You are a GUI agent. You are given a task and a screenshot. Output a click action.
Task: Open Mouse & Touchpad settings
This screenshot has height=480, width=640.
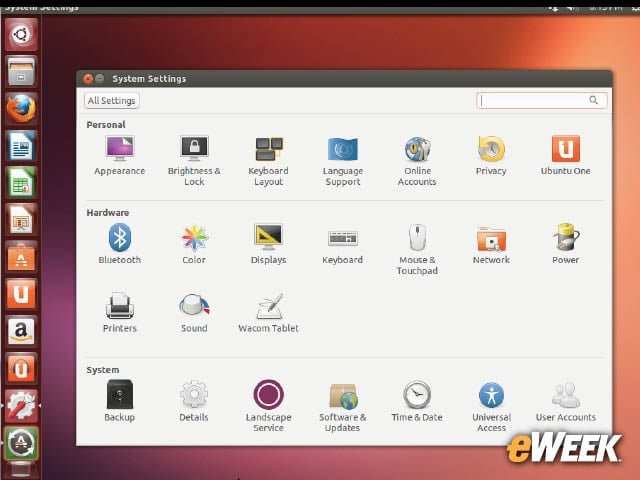(417, 249)
